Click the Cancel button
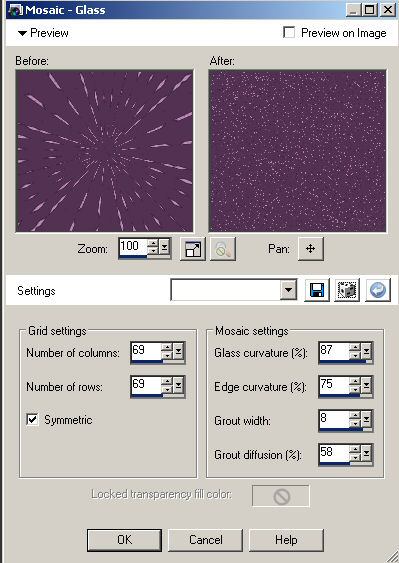The image size is (399, 563). click(205, 540)
